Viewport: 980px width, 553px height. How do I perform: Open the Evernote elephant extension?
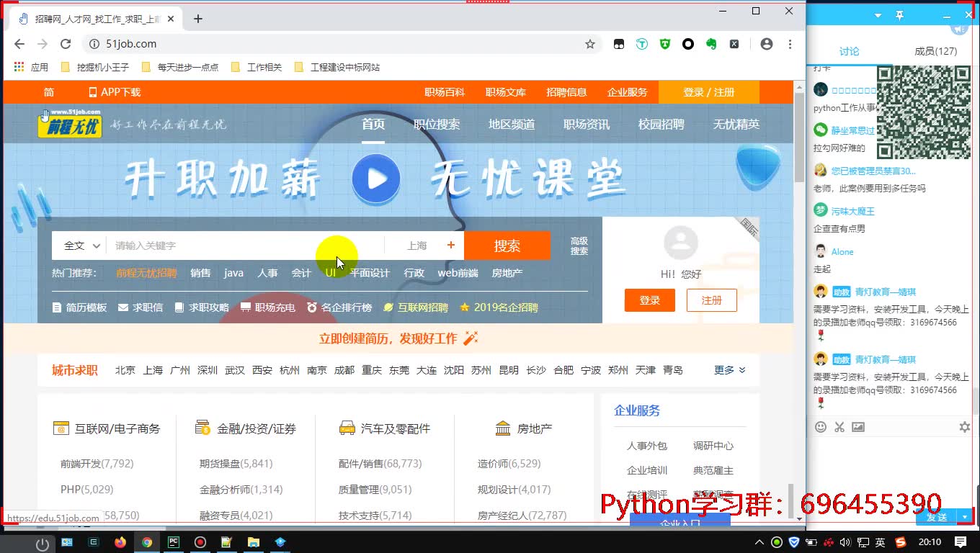pyautogui.click(x=711, y=44)
